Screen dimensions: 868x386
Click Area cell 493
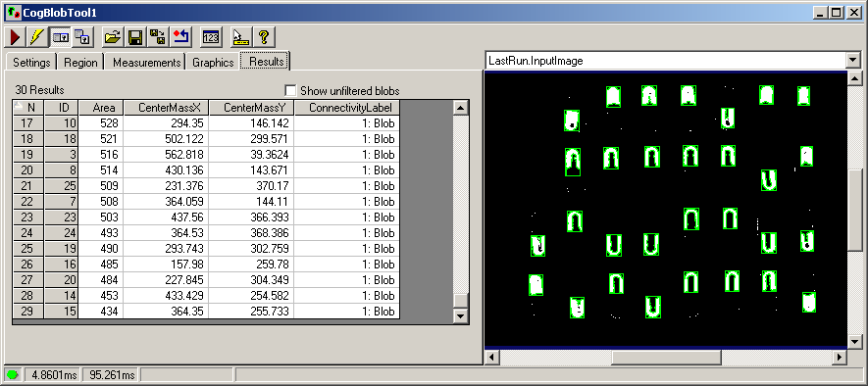pos(101,233)
